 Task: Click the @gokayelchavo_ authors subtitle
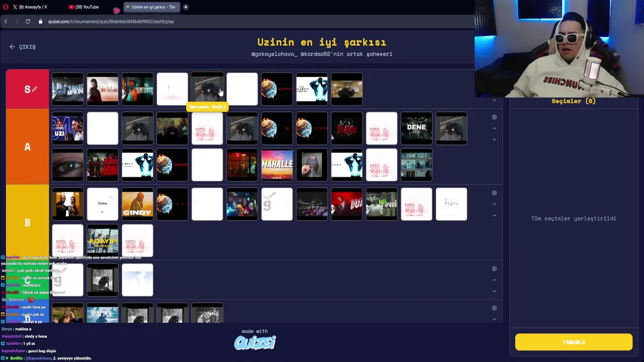click(x=321, y=54)
